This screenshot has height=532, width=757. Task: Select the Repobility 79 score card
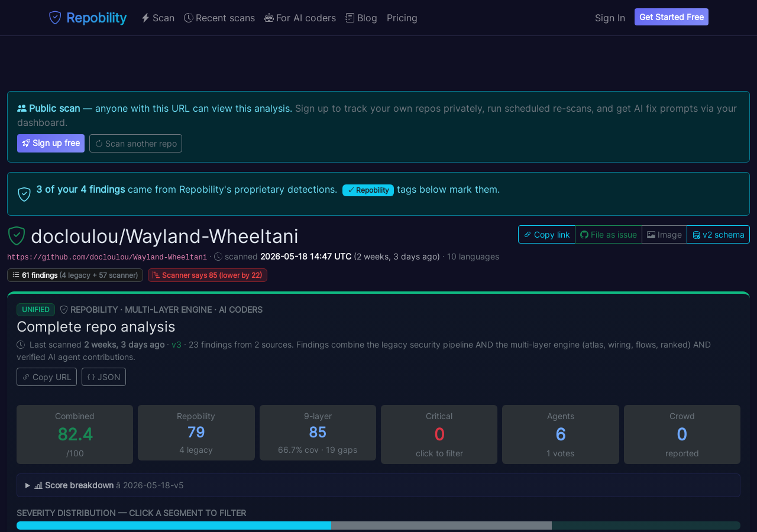[196, 433]
